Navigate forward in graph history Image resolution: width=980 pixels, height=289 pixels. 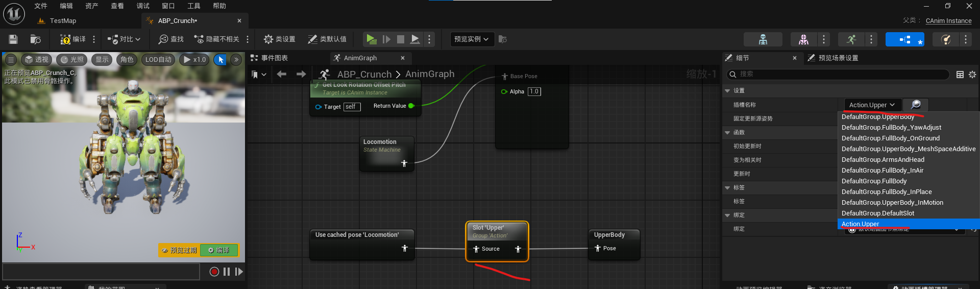301,75
